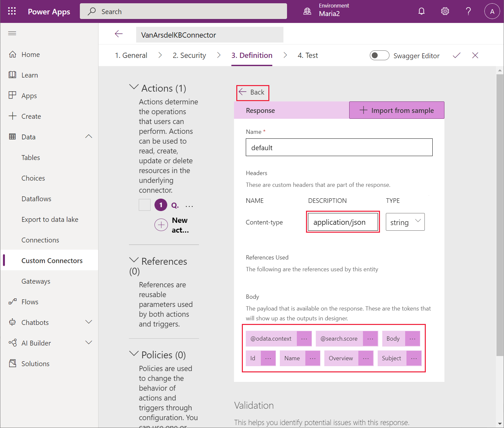Open options for the Body token
Screen dimensions: 504x428
coord(412,339)
